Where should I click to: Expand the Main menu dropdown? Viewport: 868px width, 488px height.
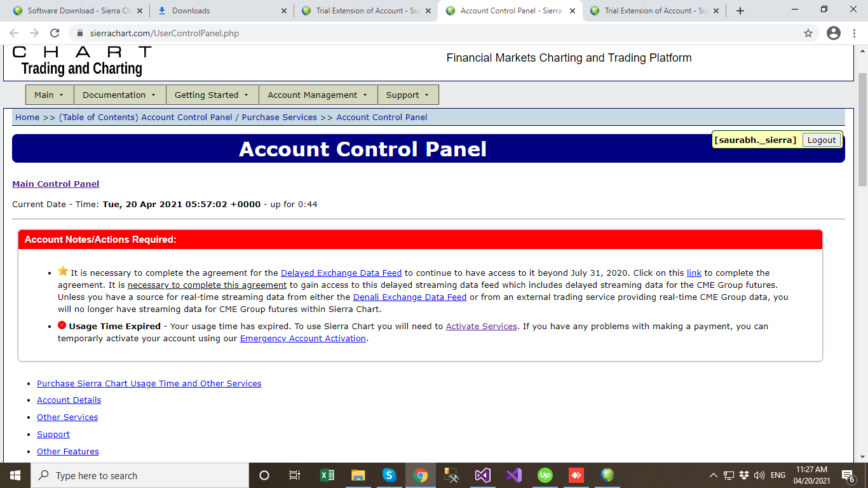click(x=49, y=95)
